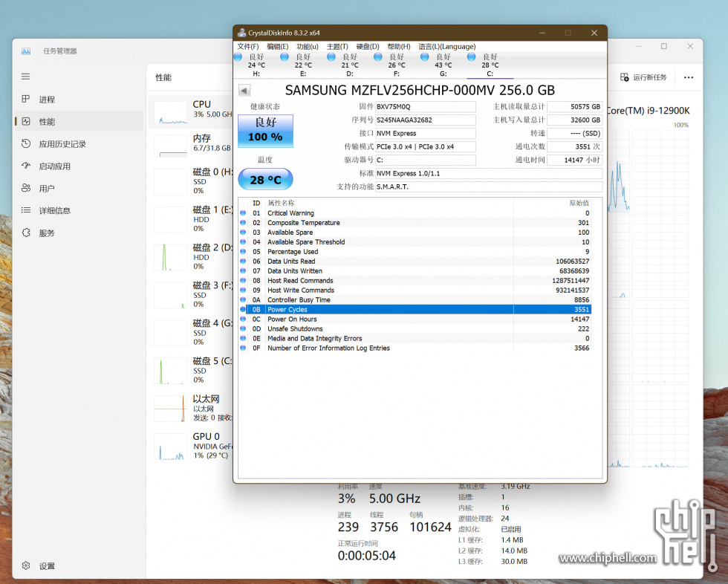The height and width of the screenshot is (584, 728).
Task: Click the 良好 100 % health status button
Action: click(x=266, y=131)
